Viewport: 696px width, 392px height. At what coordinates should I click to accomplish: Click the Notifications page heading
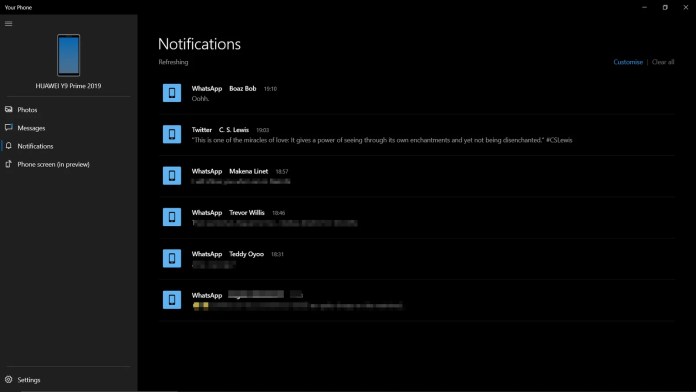[x=199, y=44]
